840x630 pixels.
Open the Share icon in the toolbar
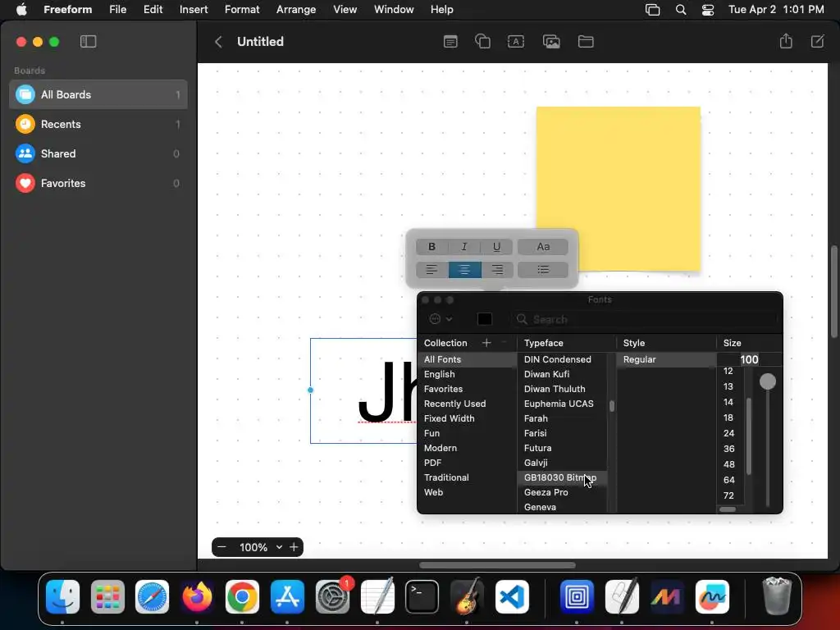click(786, 41)
